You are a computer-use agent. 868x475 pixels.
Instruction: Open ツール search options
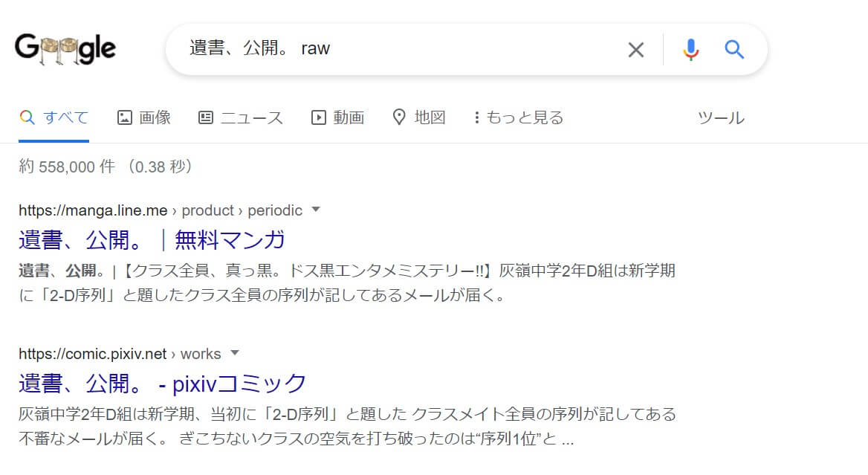[x=721, y=117]
